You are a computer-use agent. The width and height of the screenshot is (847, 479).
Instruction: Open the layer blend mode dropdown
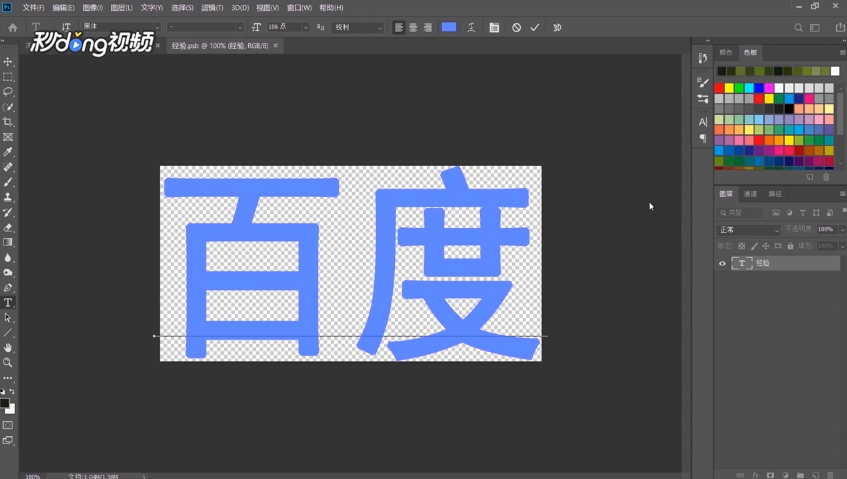(x=748, y=230)
